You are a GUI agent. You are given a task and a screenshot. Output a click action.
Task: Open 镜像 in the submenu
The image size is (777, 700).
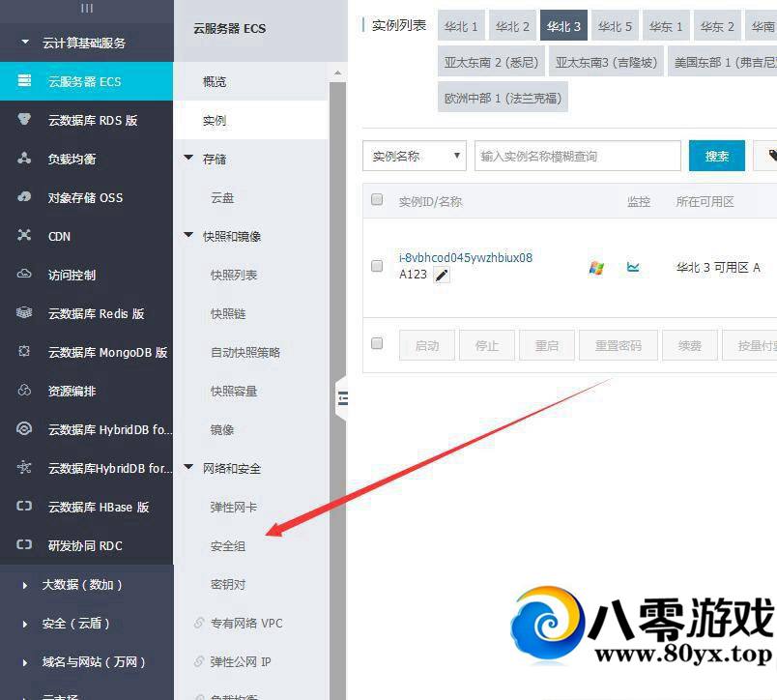(222, 429)
